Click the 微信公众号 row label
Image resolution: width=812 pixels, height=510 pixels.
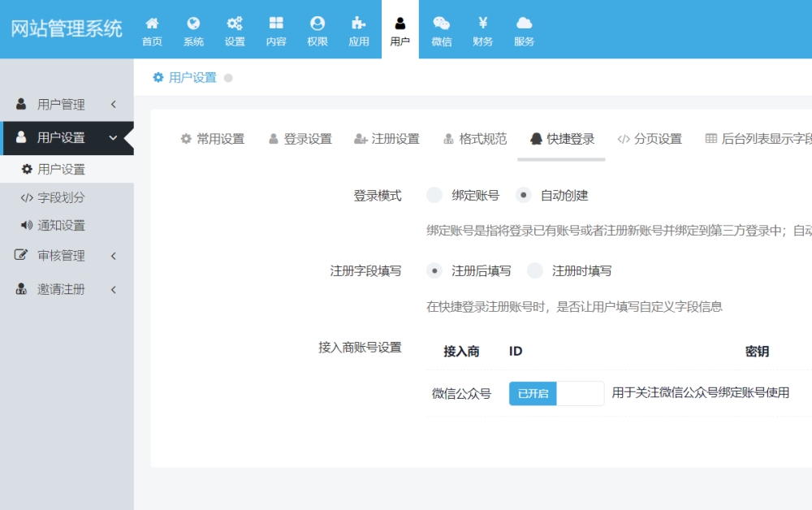[461, 394]
